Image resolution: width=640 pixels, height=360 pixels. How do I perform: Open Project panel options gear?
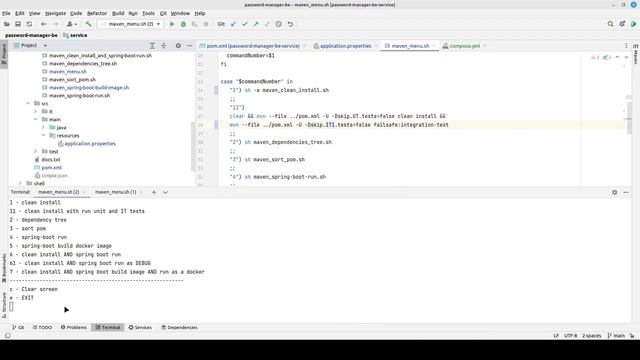click(178, 46)
